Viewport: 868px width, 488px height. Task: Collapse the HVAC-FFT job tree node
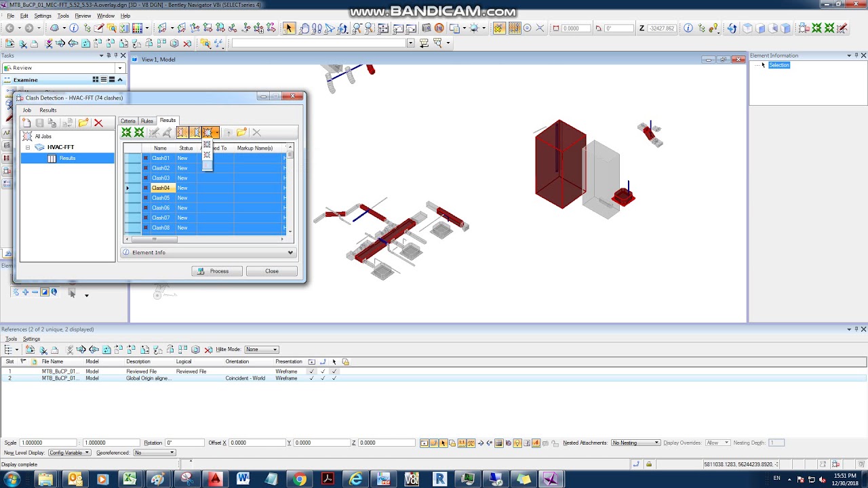pyautogui.click(x=28, y=147)
